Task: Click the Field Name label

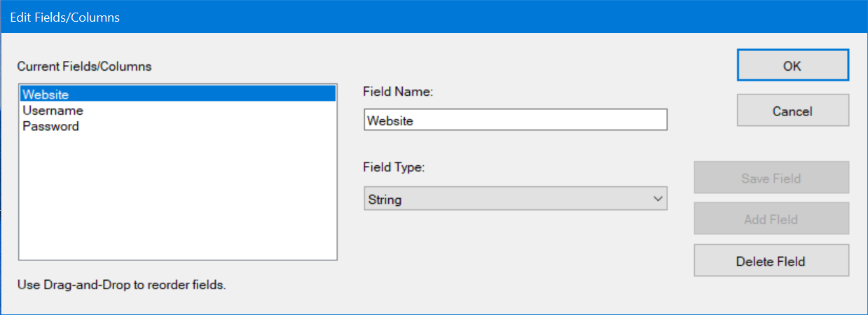Action: pyautogui.click(x=399, y=91)
